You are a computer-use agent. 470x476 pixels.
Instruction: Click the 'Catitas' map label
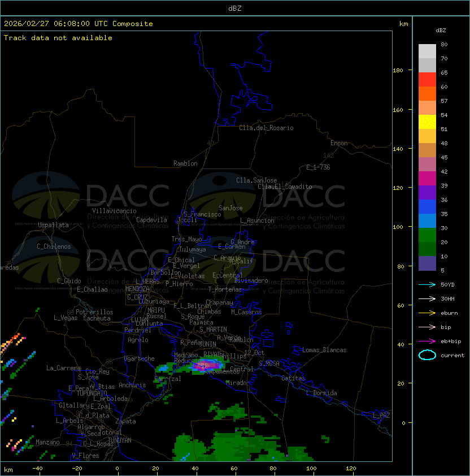tap(293, 378)
